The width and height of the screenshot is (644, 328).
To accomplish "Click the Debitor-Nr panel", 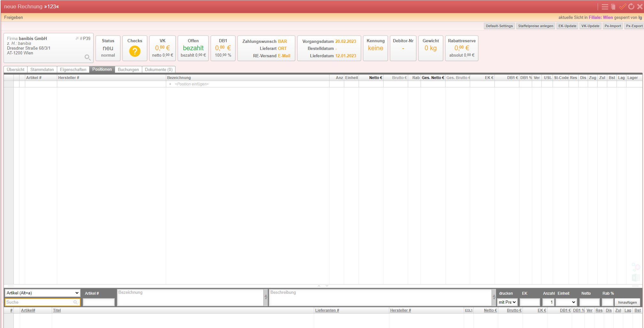I will (x=403, y=48).
